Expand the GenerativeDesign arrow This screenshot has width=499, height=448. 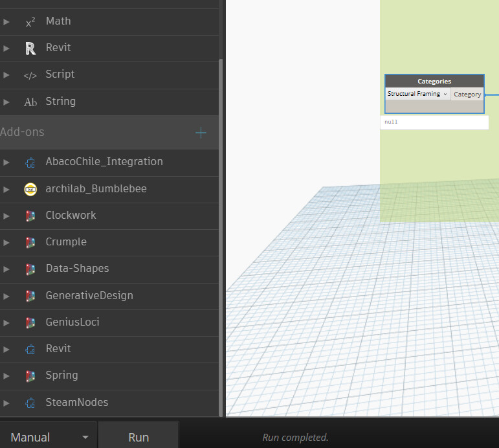click(x=6, y=296)
